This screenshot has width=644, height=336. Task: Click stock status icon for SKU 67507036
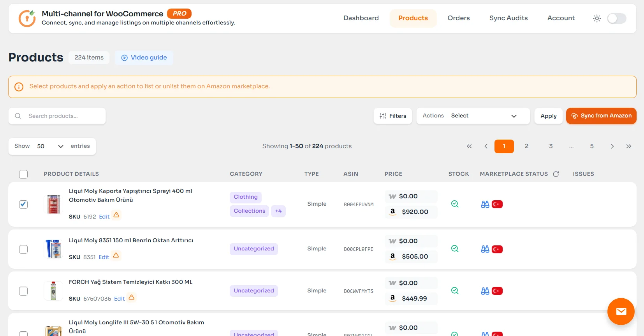pyautogui.click(x=455, y=290)
